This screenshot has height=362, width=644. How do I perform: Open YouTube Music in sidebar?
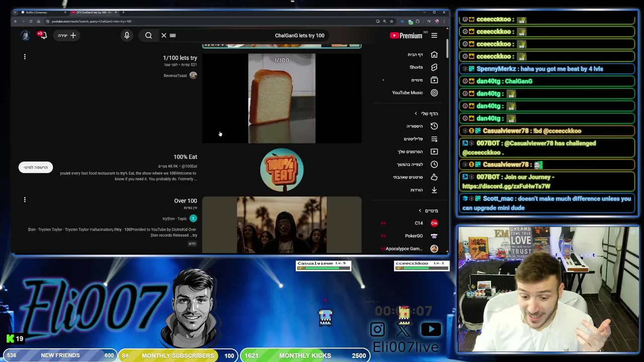(434, 93)
